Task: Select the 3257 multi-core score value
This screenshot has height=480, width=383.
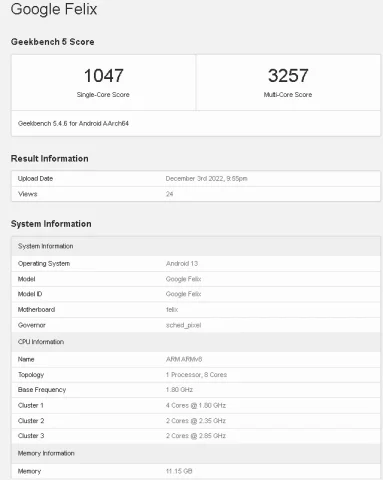Action: click(288, 76)
